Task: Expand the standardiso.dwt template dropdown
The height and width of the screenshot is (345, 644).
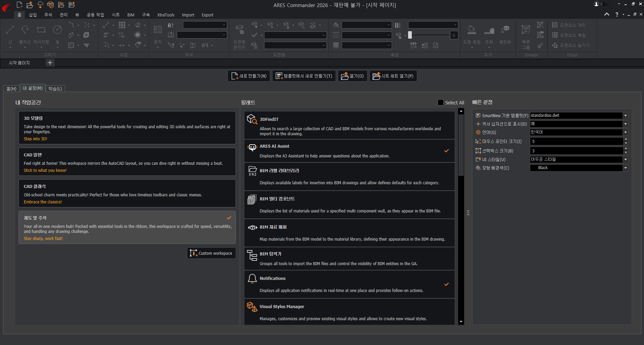Action: [x=625, y=116]
